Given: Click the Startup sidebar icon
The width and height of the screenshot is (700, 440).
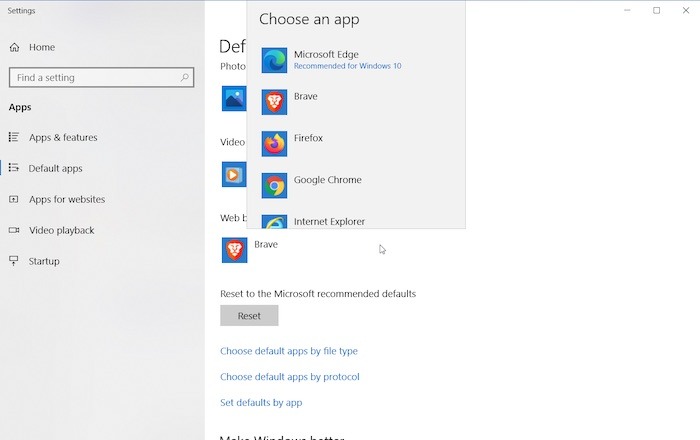Looking at the screenshot, I should click(14, 261).
